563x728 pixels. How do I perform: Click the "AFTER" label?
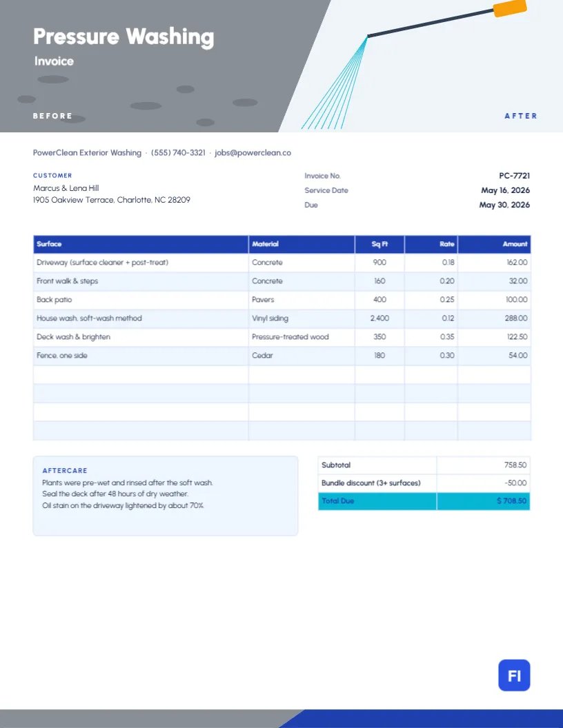(521, 116)
